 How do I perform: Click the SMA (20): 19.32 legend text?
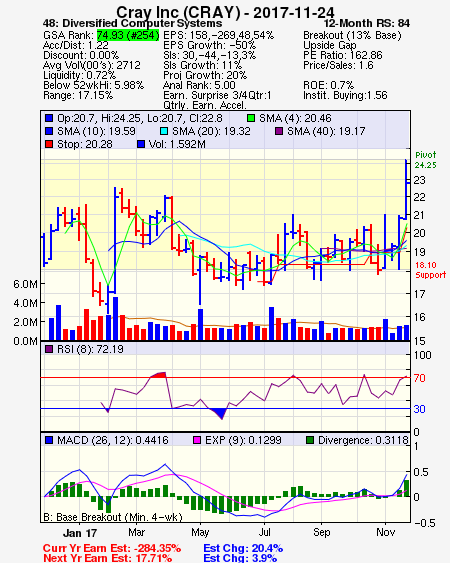pos(211,131)
